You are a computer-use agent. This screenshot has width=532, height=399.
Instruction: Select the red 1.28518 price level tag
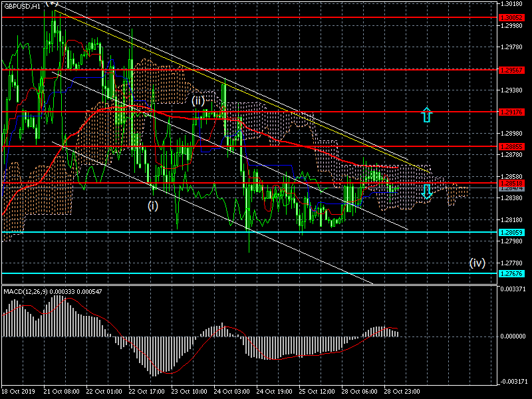[x=511, y=184]
